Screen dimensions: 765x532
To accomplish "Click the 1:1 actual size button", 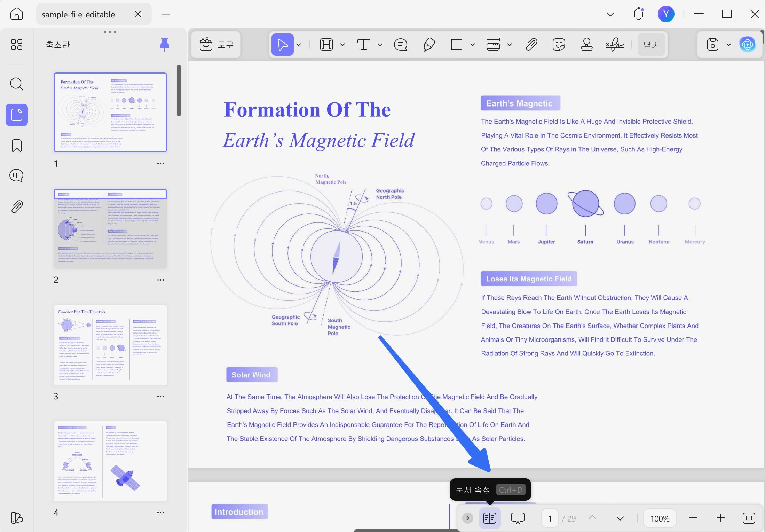I will pyautogui.click(x=749, y=518).
